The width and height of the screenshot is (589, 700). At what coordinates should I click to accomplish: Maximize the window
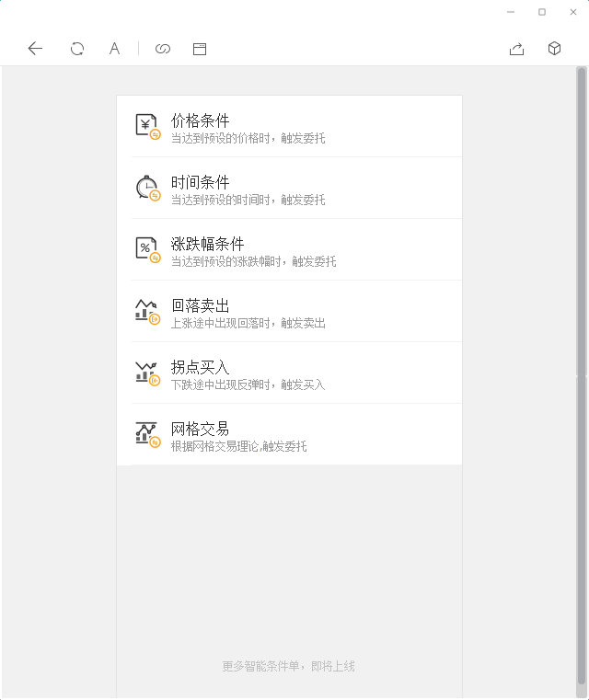pyautogui.click(x=542, y=12)
